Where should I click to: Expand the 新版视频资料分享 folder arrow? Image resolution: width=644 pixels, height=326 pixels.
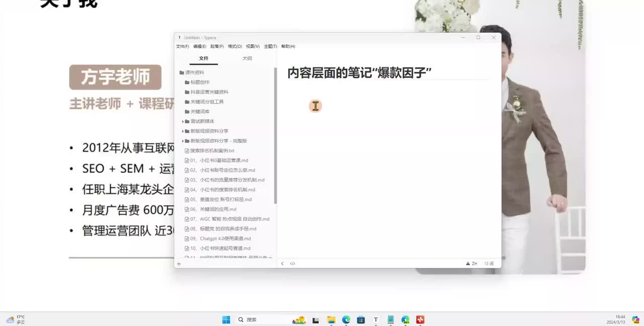pyautogui.click(x=183, y=131)
